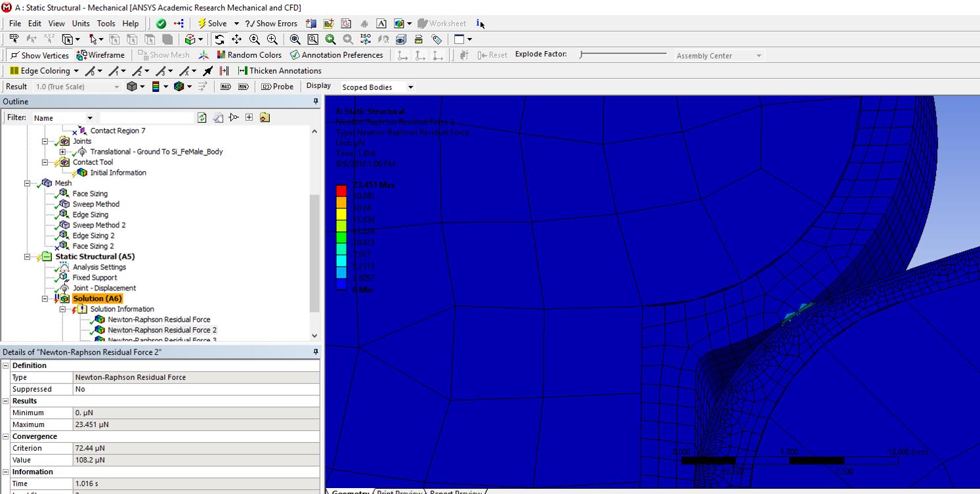Click the yellow legend color band

[341, 213]
